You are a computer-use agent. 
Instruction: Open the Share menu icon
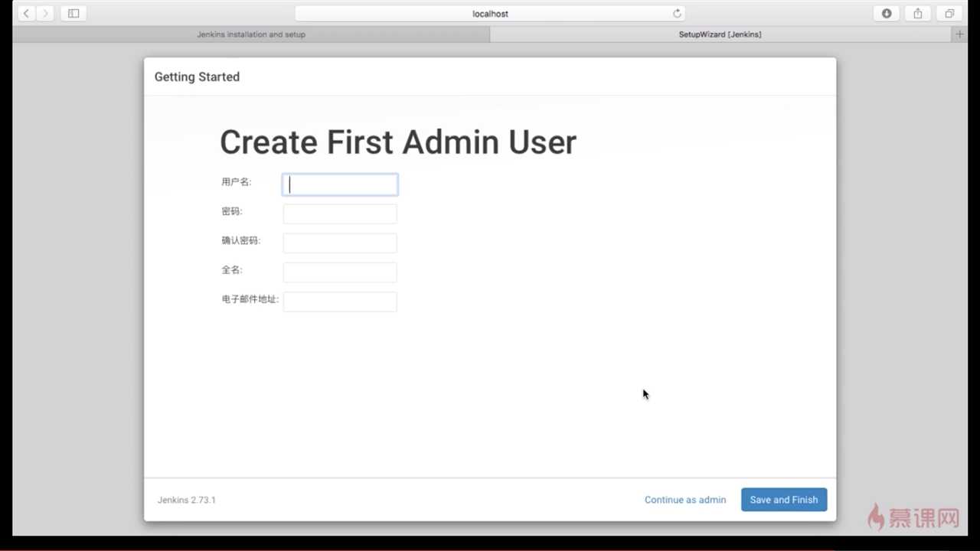[918, 14]
